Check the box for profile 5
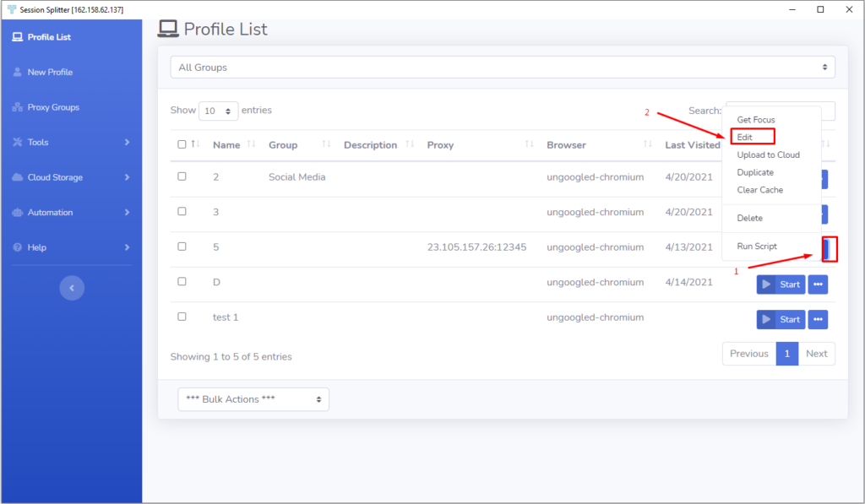This screenshot has height=504, width=865. [182, 247]
